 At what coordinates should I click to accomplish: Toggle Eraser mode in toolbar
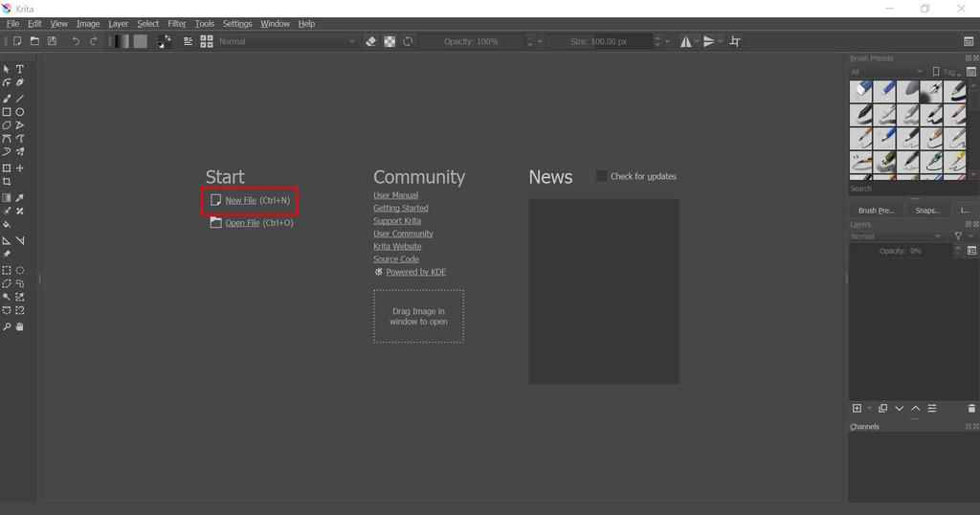tap(370, 41)
